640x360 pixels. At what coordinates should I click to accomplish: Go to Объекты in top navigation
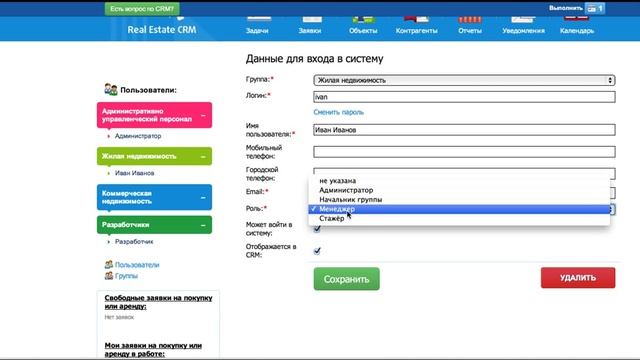[363, 25]
